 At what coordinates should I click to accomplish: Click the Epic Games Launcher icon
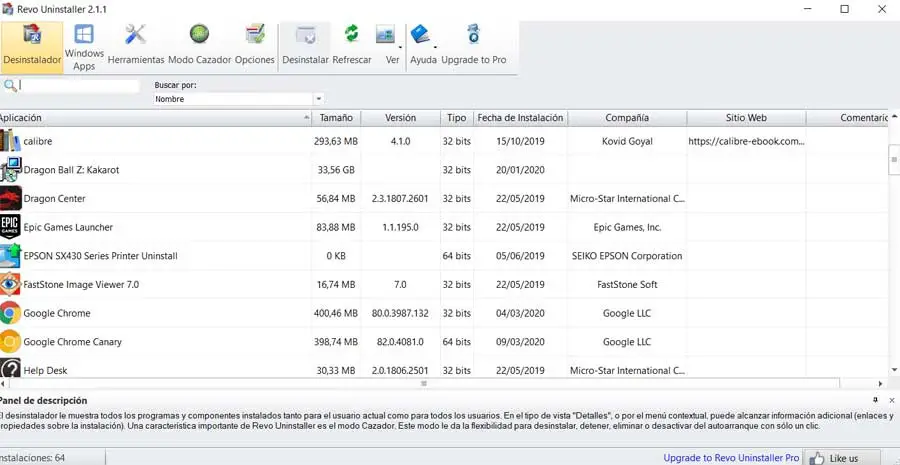(x=10, y=227)
